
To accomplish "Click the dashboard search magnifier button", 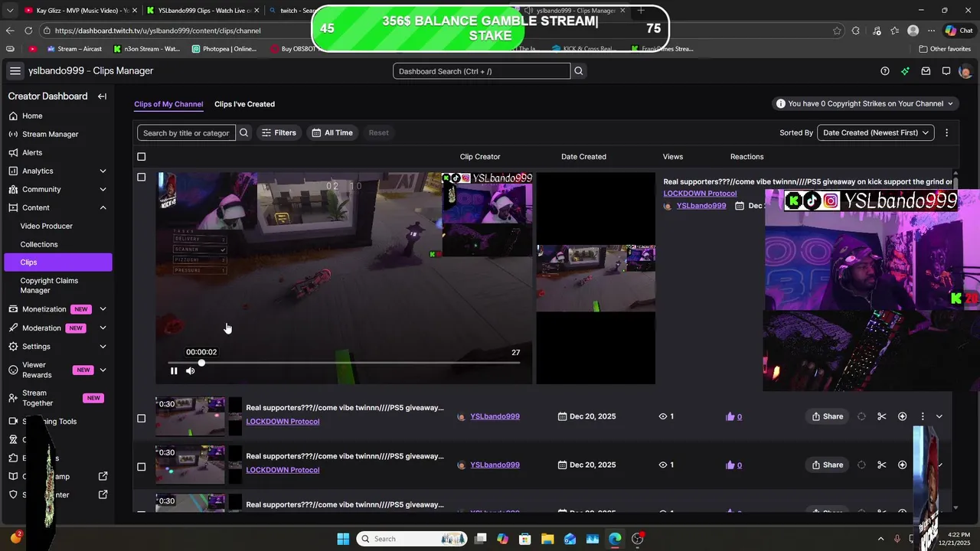I will tap(579, 71).
